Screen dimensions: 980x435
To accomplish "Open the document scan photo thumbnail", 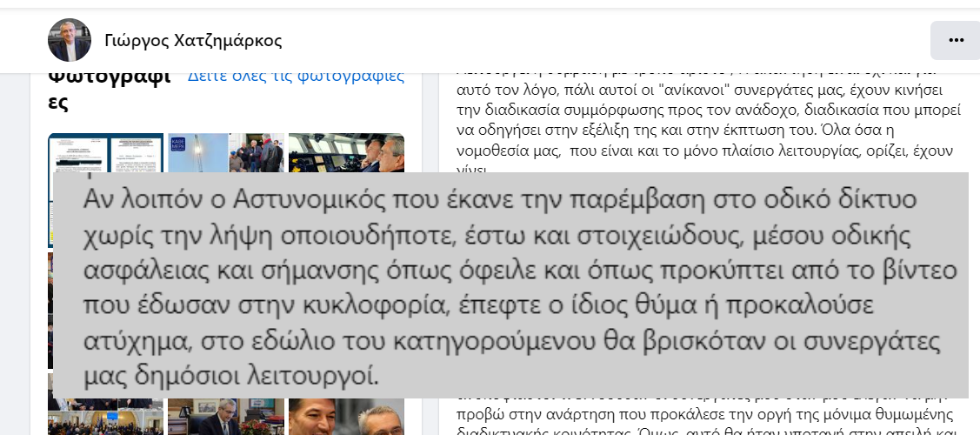I will coord(105,152).
